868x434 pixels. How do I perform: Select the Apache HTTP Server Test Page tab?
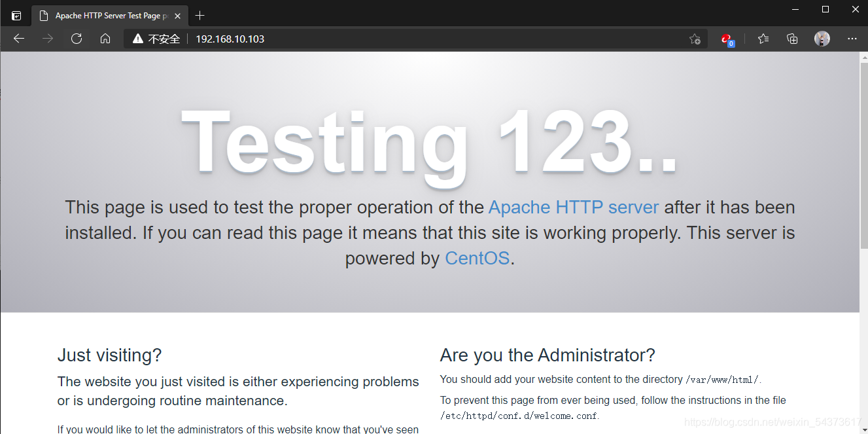point(109,16)
